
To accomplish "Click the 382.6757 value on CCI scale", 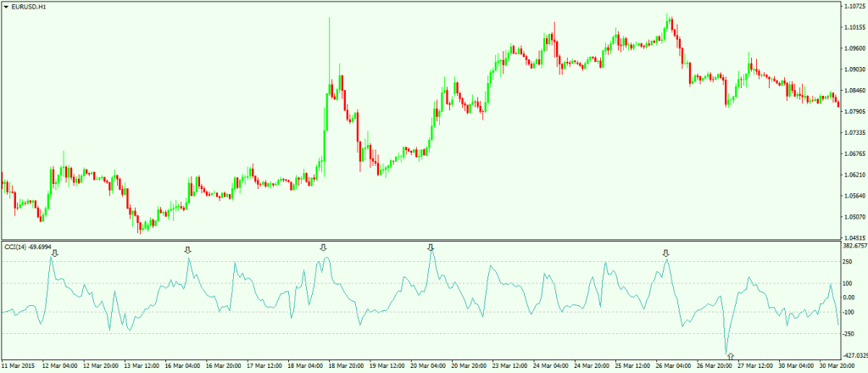I will coord(853,245).
